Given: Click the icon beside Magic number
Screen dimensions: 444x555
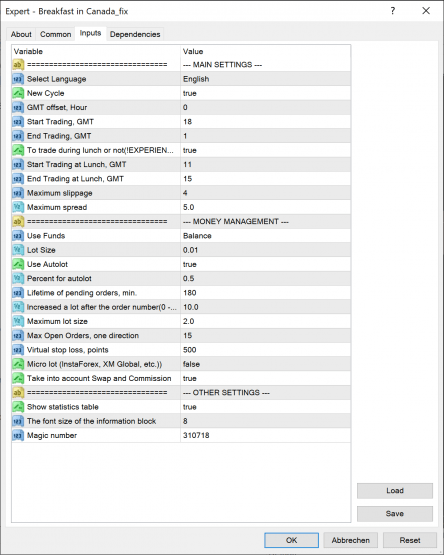Looking at the screenshot, I should pos(18,435).
